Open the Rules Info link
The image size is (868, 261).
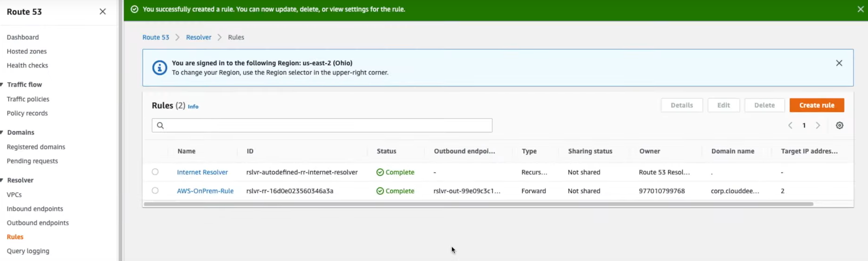click(193, 106)
